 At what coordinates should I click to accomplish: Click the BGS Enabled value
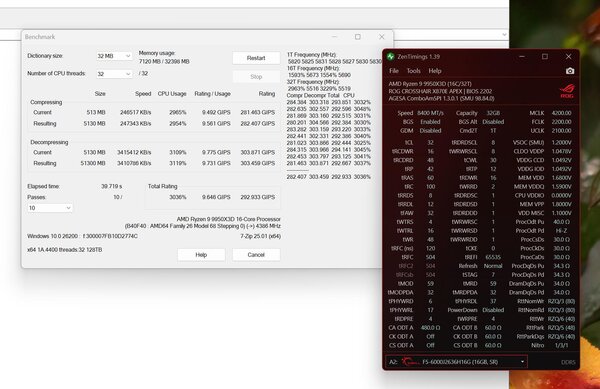coord(430,122)
